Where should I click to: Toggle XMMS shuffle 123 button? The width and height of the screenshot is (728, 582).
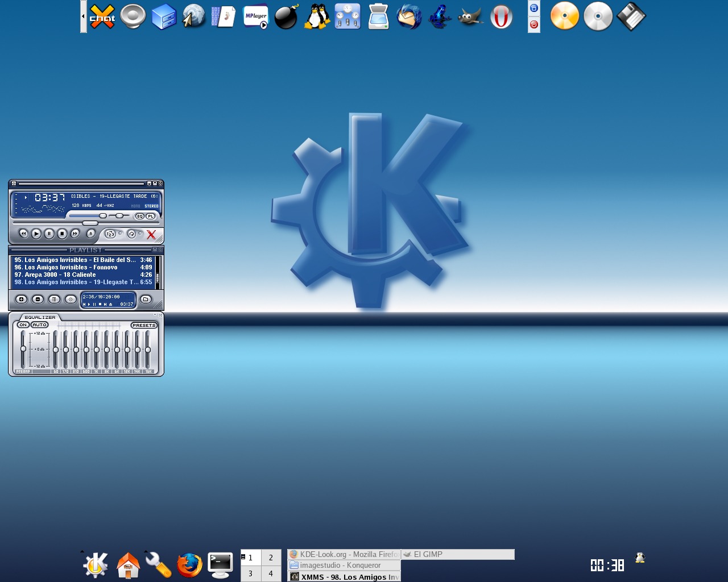coord(110,234)
